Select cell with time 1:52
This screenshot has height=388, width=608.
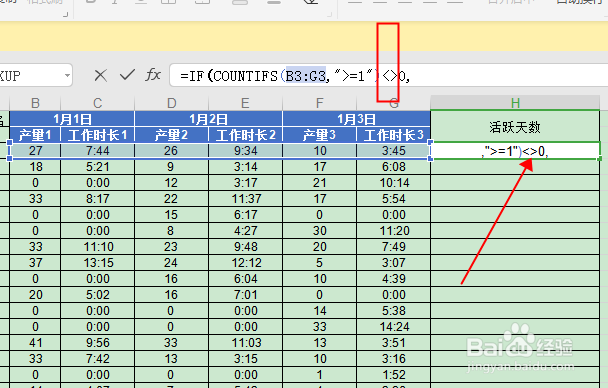point(393,375)
